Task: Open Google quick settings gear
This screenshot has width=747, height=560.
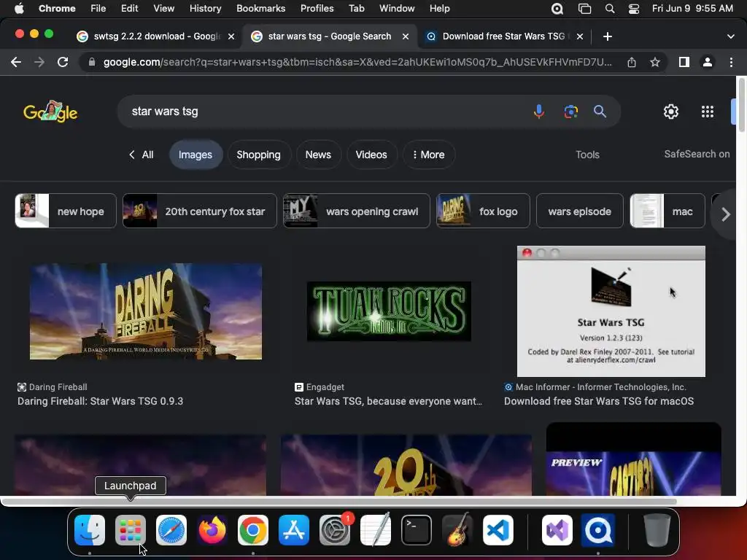Action: (671, 112)
